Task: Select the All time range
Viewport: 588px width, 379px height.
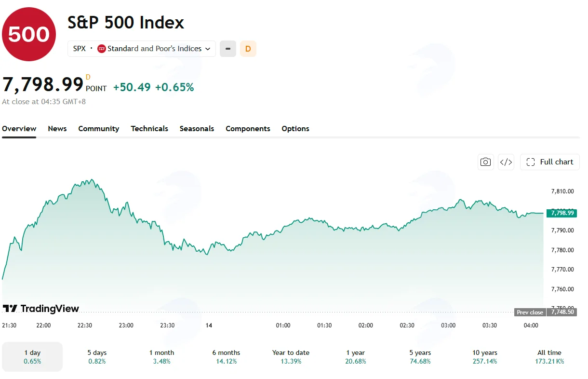Action: [x=549, y=357]
